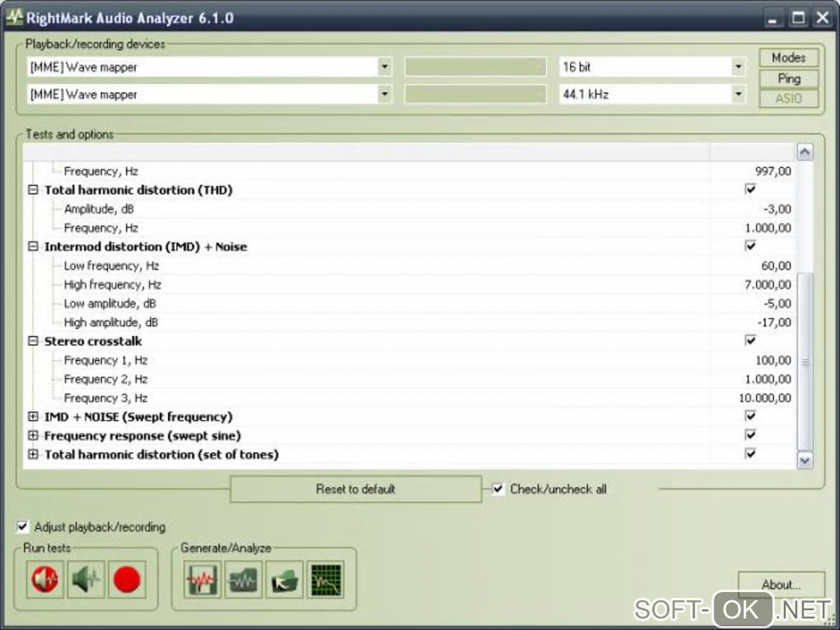
Task: Open the 16 bit depth dropdown
Action: [738, 67]
